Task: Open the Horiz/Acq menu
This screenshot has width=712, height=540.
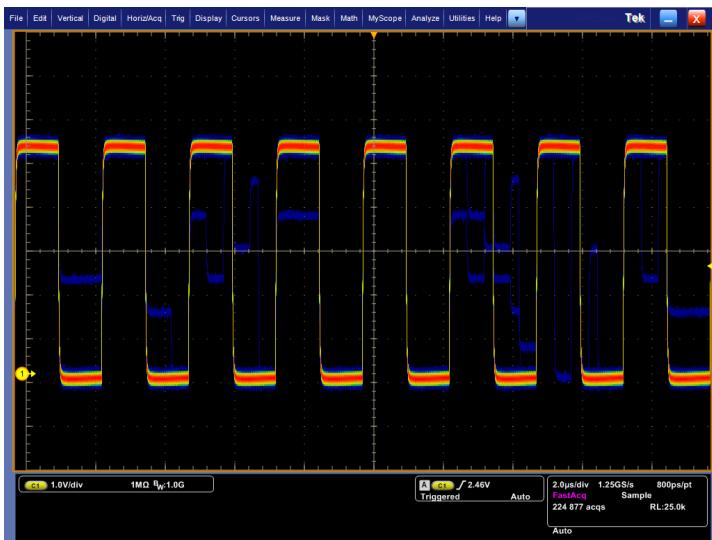Action: click(x=144, y=18)
